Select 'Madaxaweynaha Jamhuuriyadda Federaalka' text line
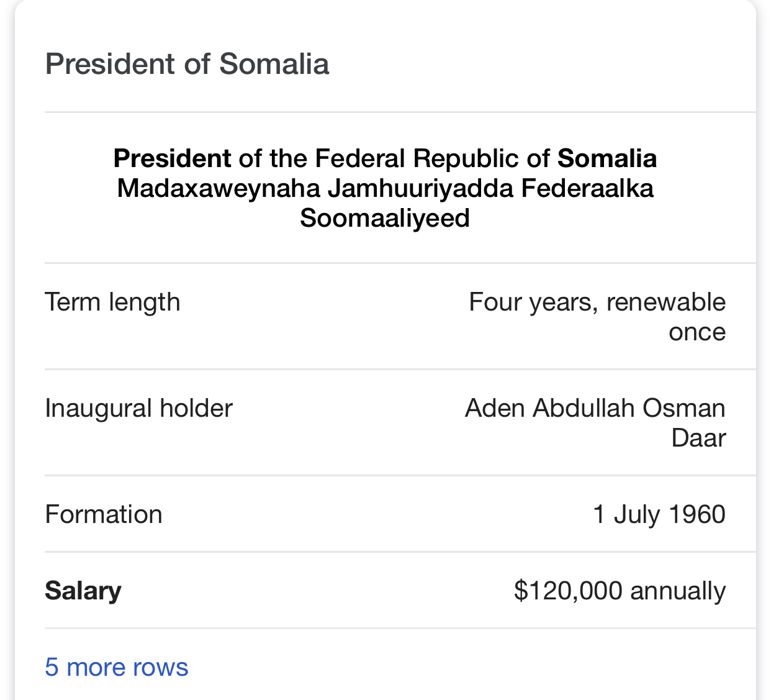771x700 pixels. [x=385, y=188]
